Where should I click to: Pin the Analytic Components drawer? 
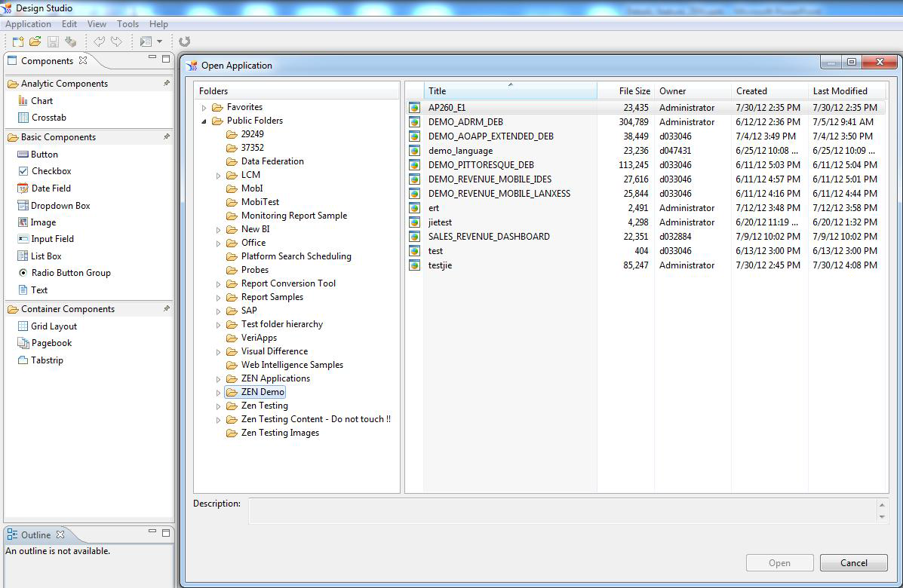[x=167, y=84]
